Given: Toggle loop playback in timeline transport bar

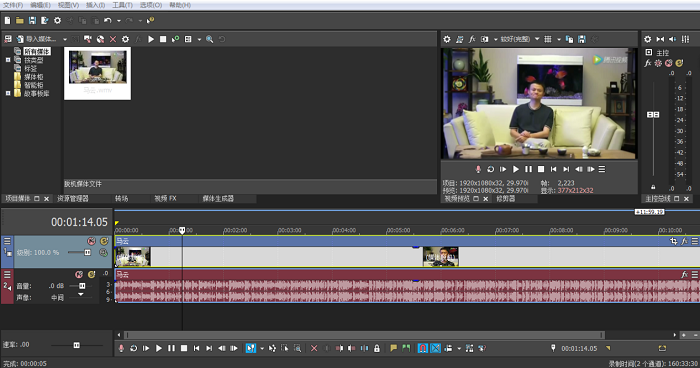Looking at the screenshot, I should (133, 348).
